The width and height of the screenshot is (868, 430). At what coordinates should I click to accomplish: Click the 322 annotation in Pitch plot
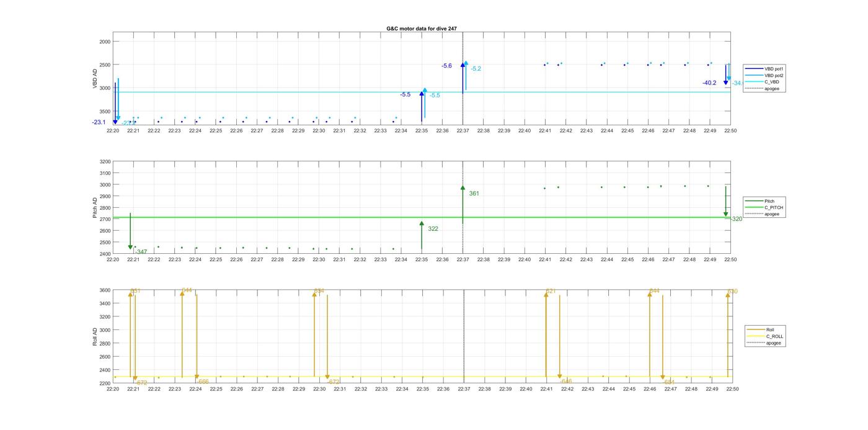[433, 229]
